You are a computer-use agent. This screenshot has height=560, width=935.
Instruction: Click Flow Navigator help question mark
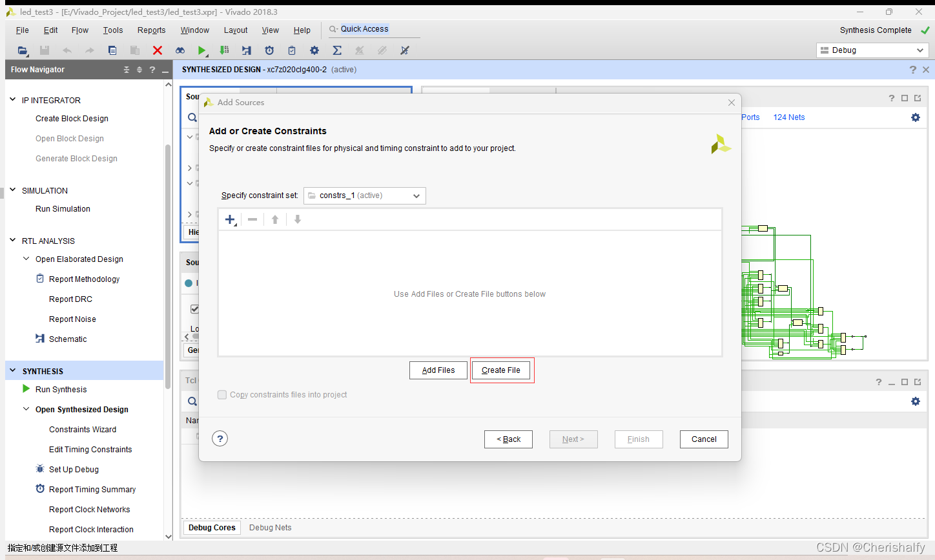[152, 70]
